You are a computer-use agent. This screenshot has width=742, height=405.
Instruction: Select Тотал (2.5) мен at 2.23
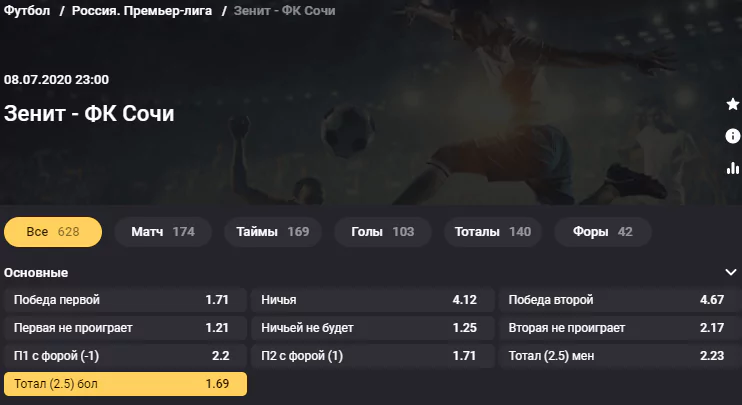pyautogui.click(x=620, y=356)
